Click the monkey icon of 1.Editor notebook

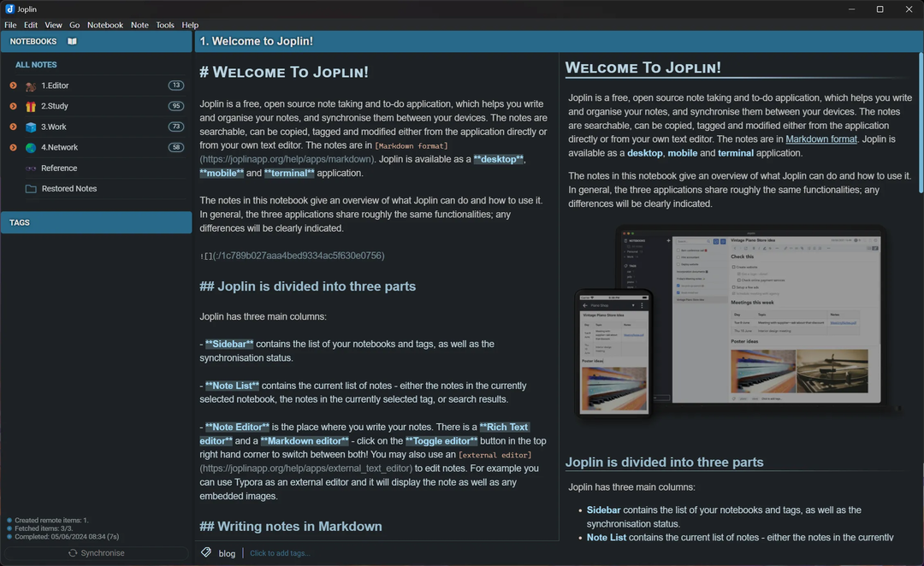click(31, 85)
